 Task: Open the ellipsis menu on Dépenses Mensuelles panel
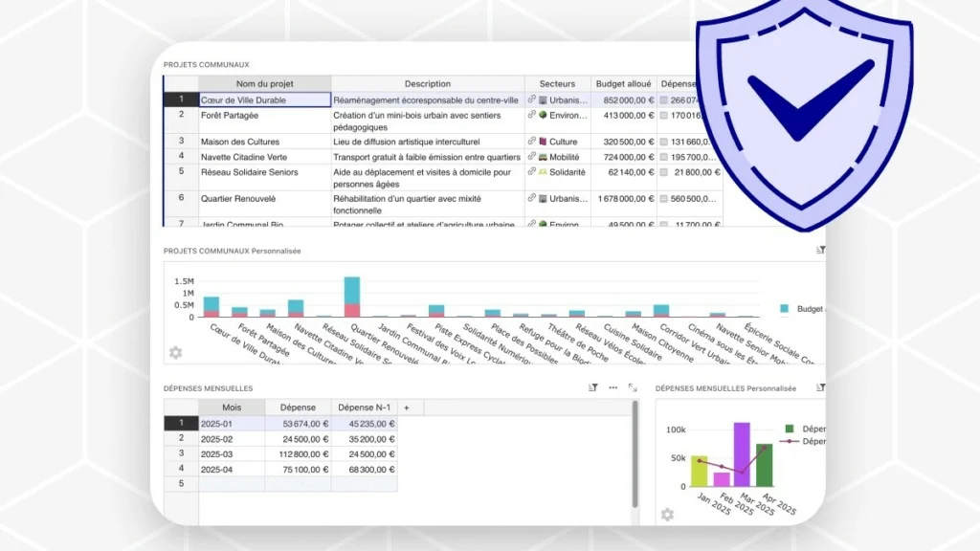pyautogui.click(x=613, y=387)
